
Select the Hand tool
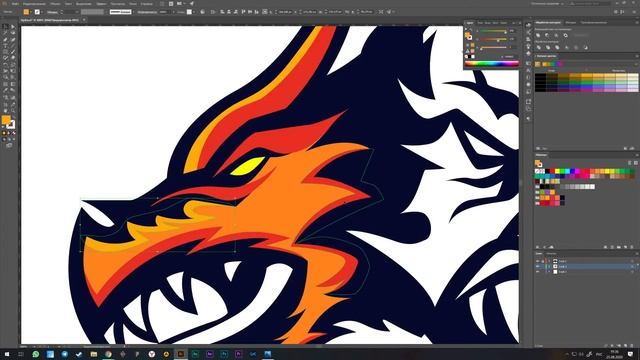point(6,111)
